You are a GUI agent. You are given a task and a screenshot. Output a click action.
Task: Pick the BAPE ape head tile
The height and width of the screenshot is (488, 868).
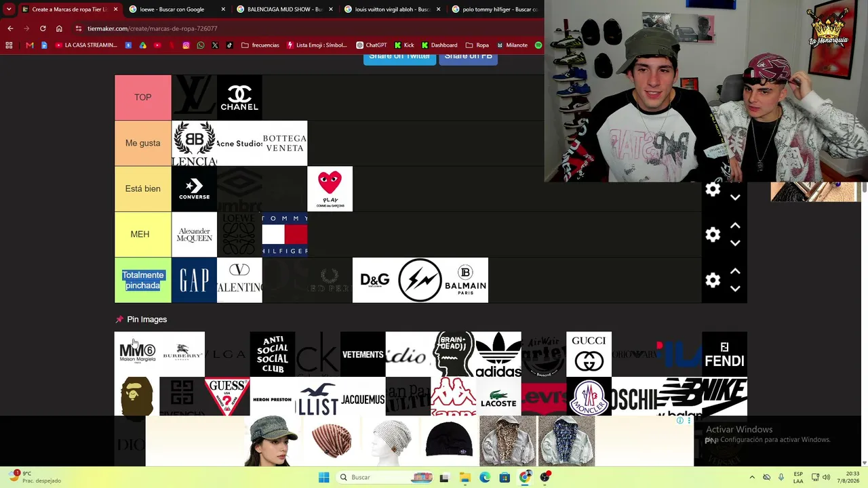click(x=137, y=396)
